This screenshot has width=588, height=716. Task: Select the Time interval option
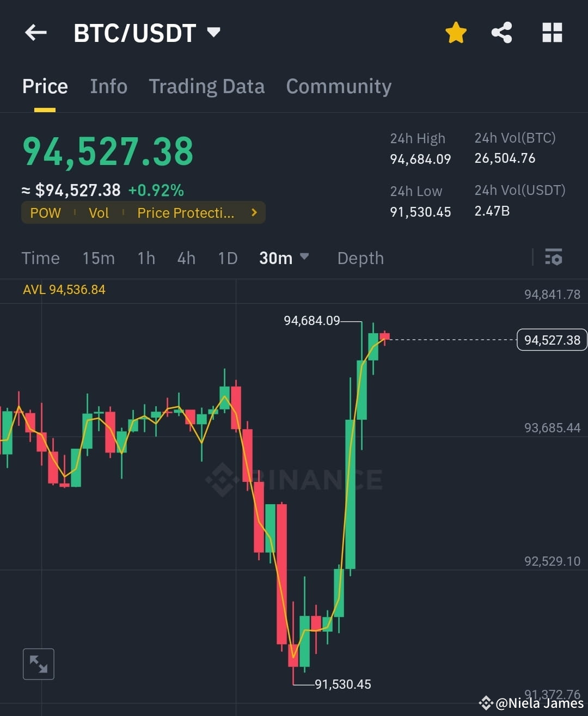pos(40,258)
